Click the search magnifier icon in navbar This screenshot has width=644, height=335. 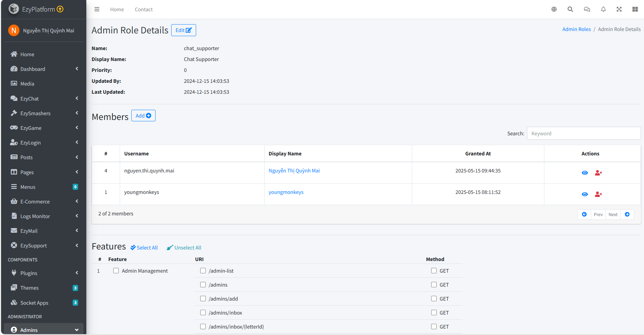570,9
